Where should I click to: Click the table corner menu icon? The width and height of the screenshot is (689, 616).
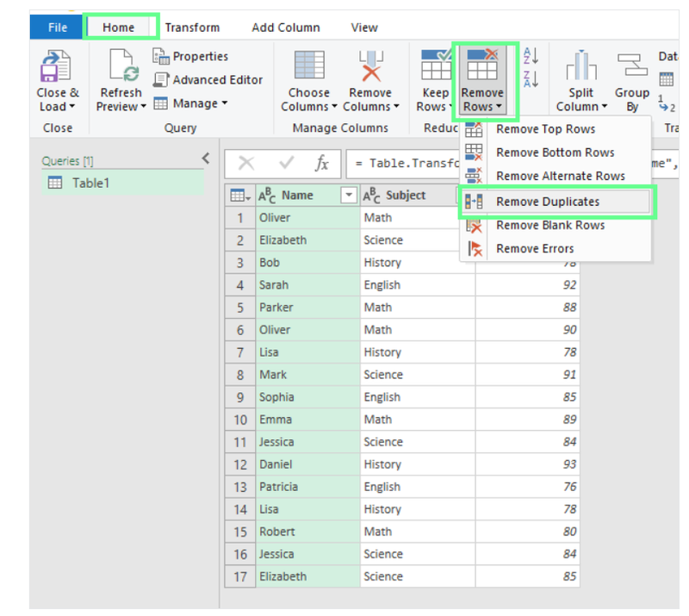[x=240, y=196]
